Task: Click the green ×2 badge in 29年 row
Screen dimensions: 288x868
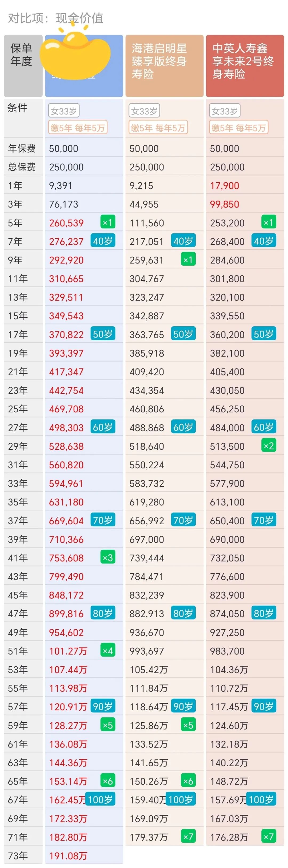Action: pos(269,446)
